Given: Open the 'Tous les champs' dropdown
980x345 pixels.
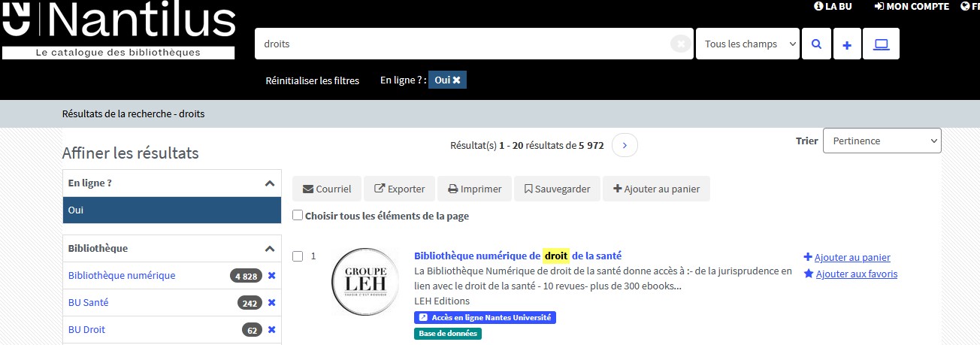Looking at the screenshot, I should 747,44.
